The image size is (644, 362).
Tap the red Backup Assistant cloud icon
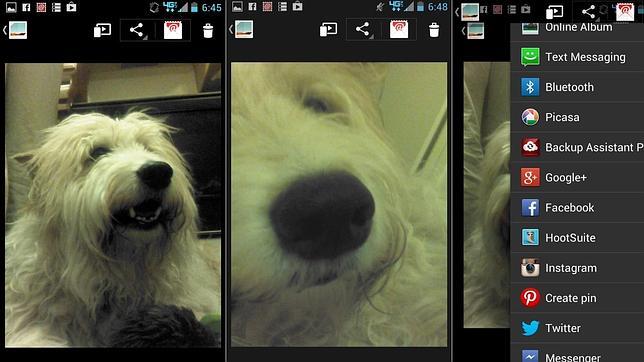(x=530, y=147)
